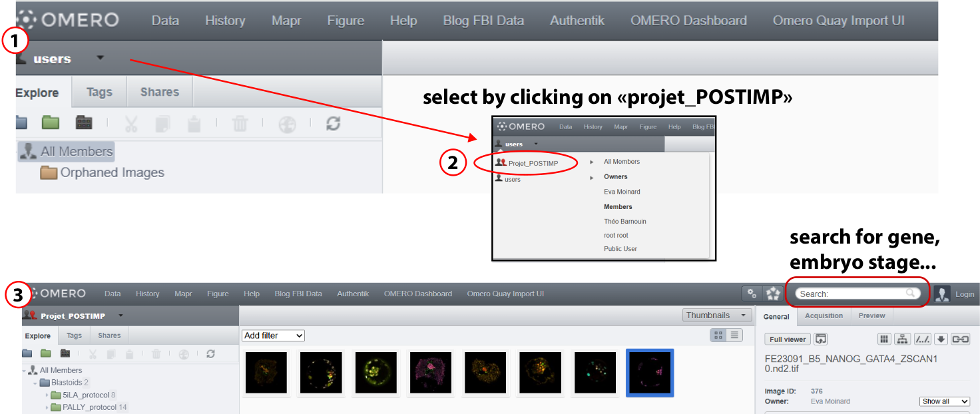Open the scripts gears icon in header
This screenshot has height=414, width=980.
752,294
